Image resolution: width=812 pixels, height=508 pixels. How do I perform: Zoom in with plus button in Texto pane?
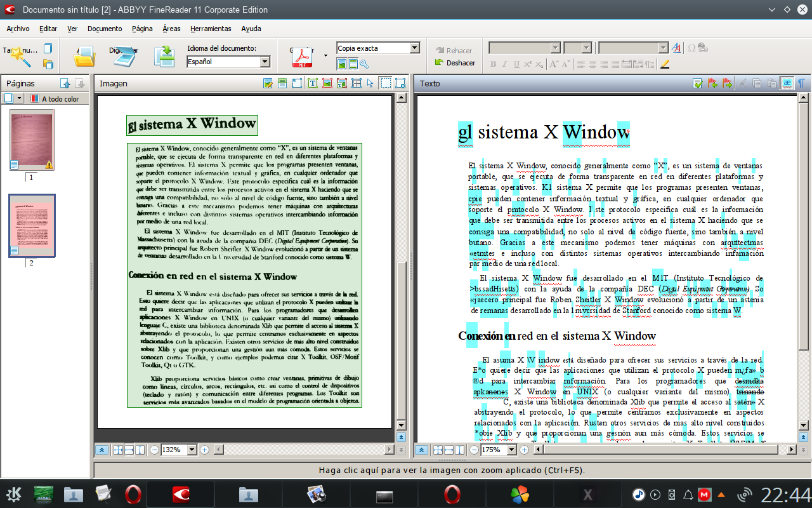point(524,450)
